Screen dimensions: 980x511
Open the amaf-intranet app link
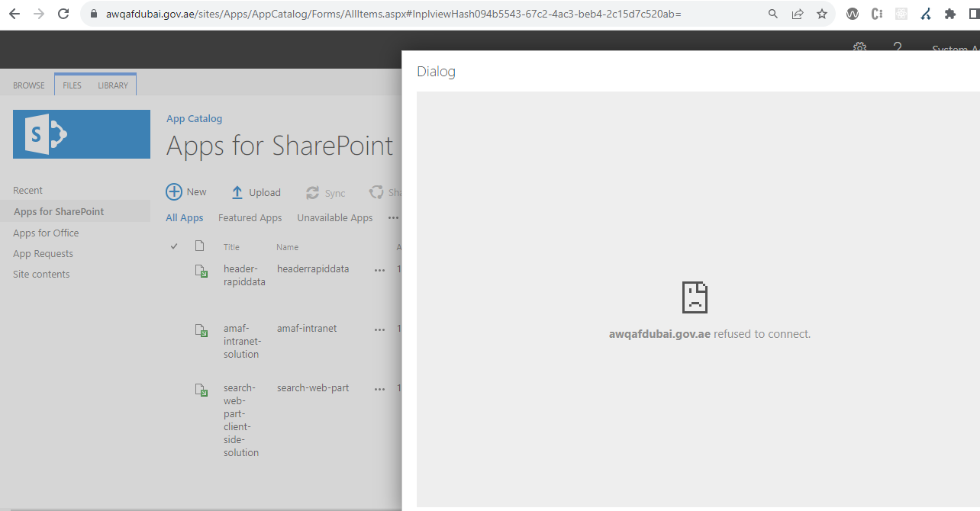tap(307, 328)
